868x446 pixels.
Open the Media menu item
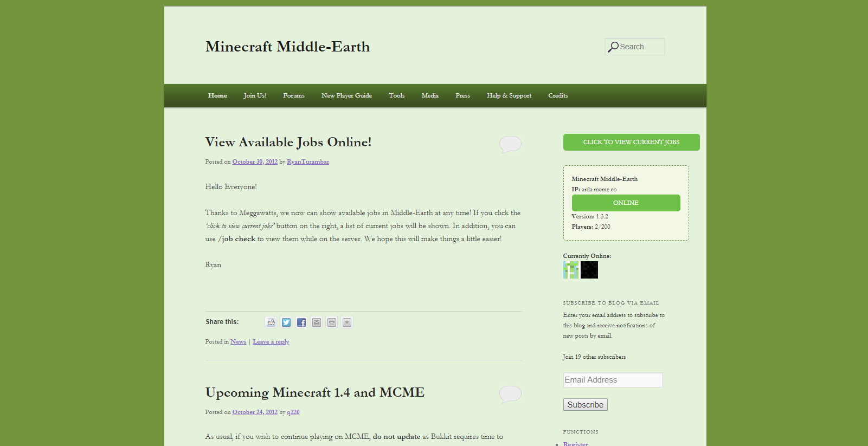click(x=430, y=95)
